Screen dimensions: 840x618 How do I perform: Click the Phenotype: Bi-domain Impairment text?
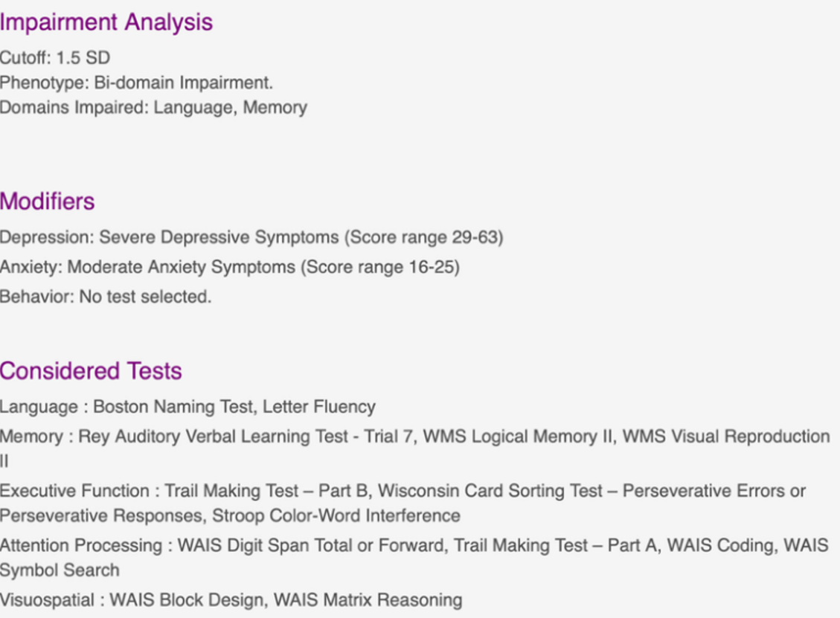tap(136, 83)
